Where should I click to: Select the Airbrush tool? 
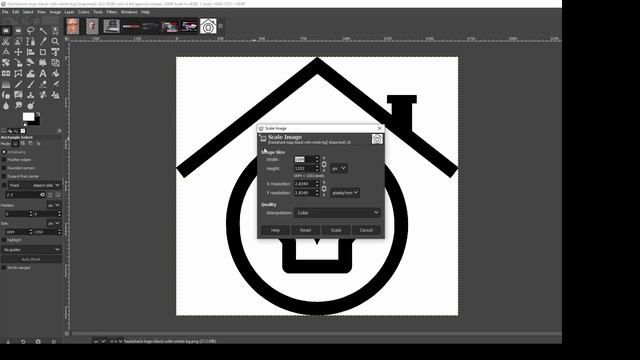pyautogui.click(x=55, y=84)
